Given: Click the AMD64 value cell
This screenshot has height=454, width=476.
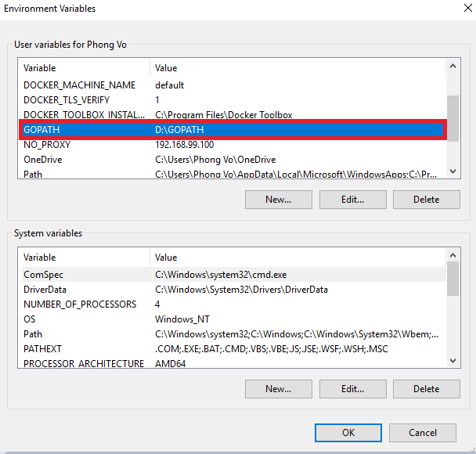Looking at the screenshot, I should pyautogui.click(x=171, y=363).
